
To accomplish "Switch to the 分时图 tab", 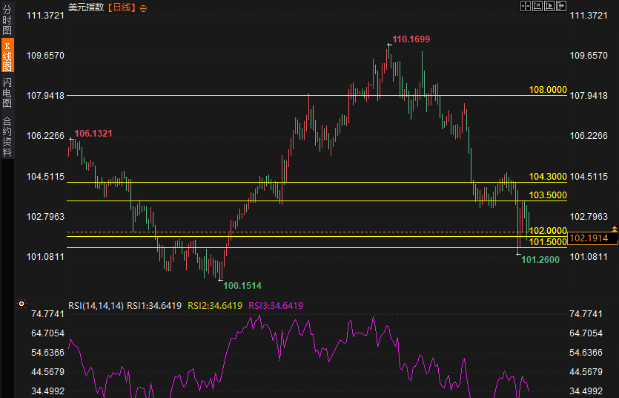I will (7, 19).
